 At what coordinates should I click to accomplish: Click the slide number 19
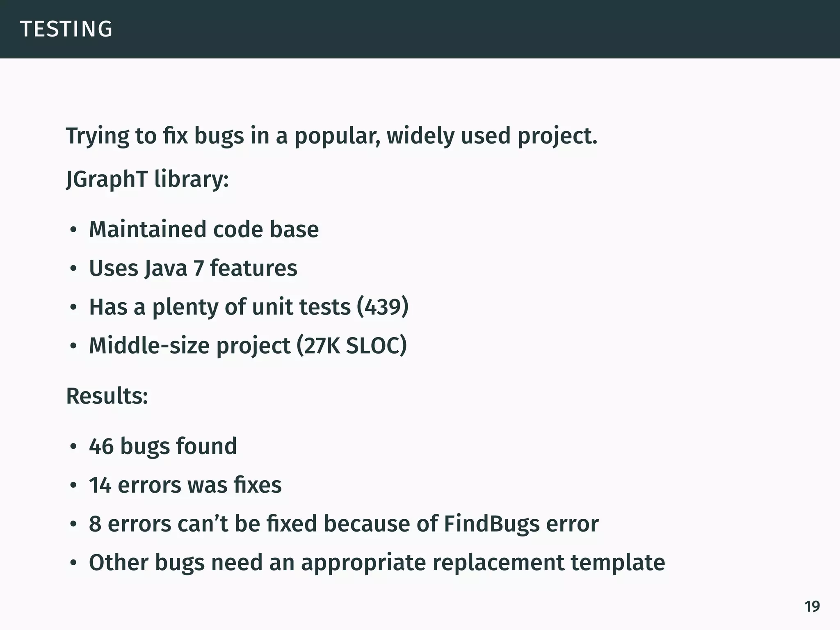coord(812,606)
